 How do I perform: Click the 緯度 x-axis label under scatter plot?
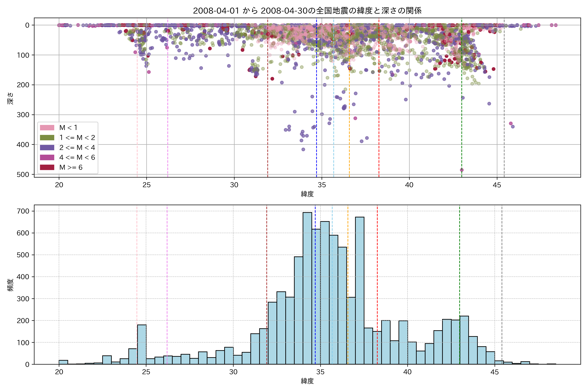coord(307,194)
